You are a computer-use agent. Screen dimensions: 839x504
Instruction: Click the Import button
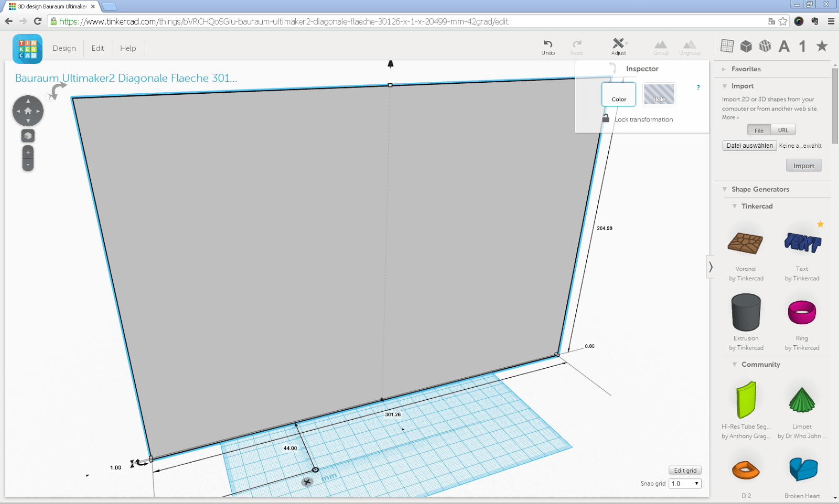coord(804,165)
